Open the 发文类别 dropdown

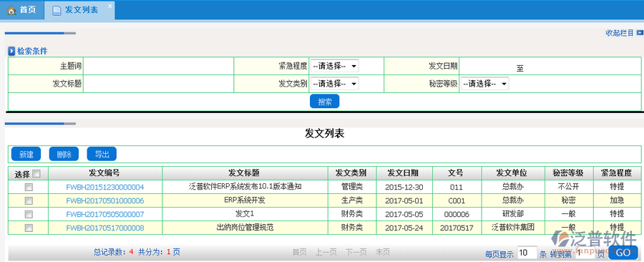(334, 84)
